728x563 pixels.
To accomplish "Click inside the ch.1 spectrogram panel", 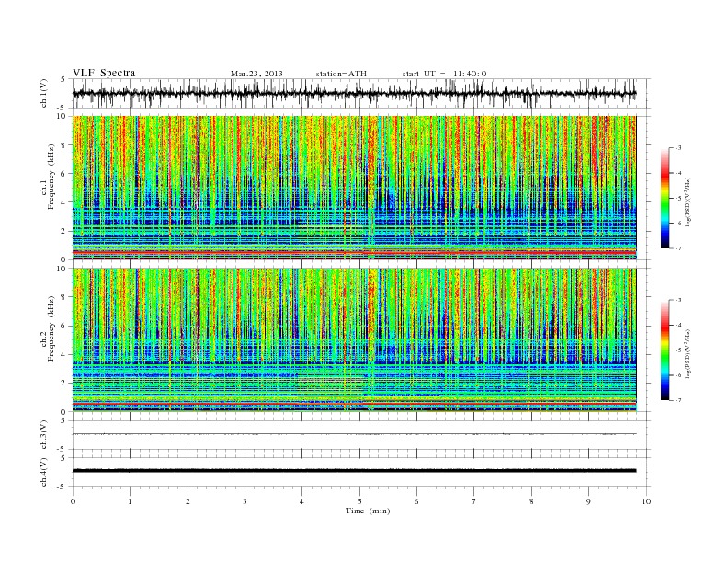I will [354, 188].
